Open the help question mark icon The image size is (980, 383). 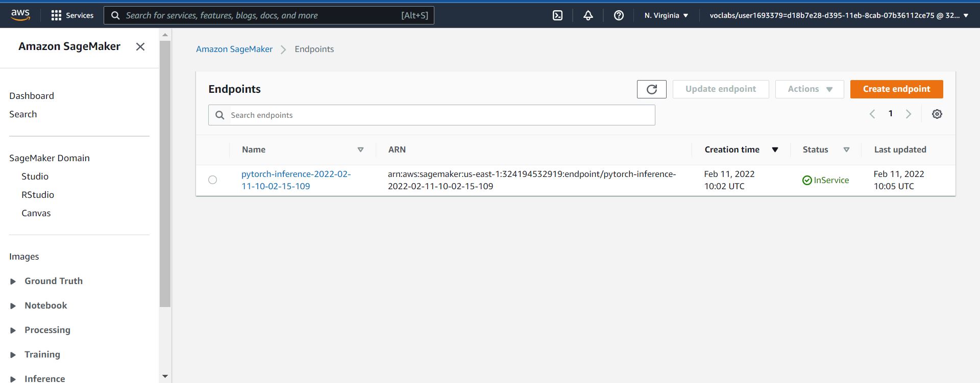[619, 15]
